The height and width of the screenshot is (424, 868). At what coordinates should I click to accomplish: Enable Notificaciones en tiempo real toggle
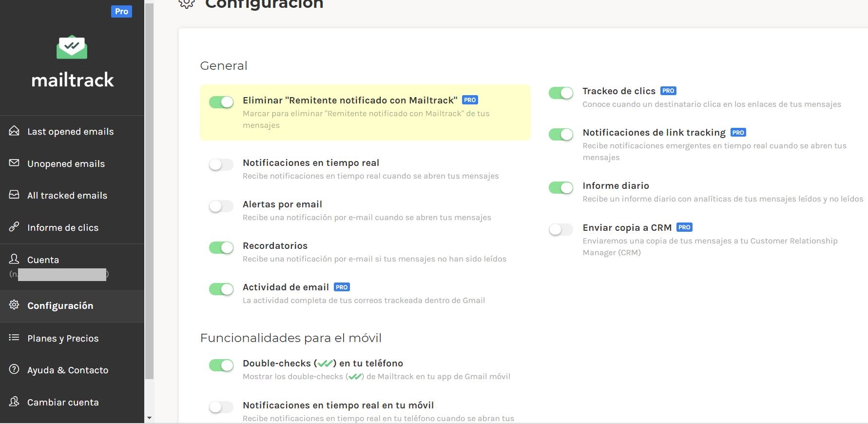click(221, 164)
